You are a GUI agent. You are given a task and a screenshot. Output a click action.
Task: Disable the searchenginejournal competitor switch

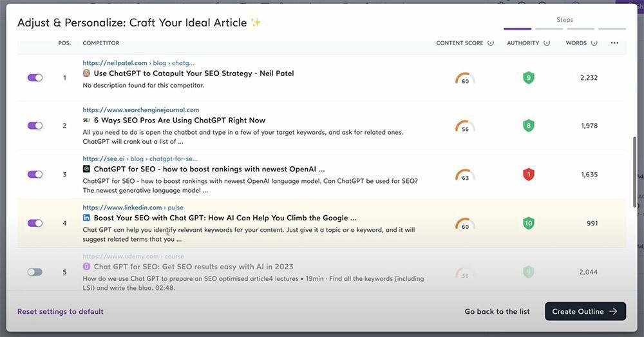(35, 126)
